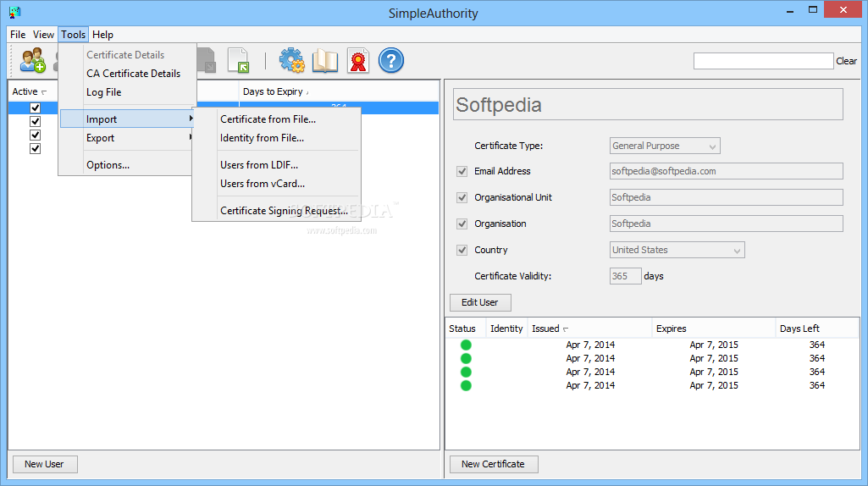Select Log File menu entry

pyautogui.click(x=103, y=92)
